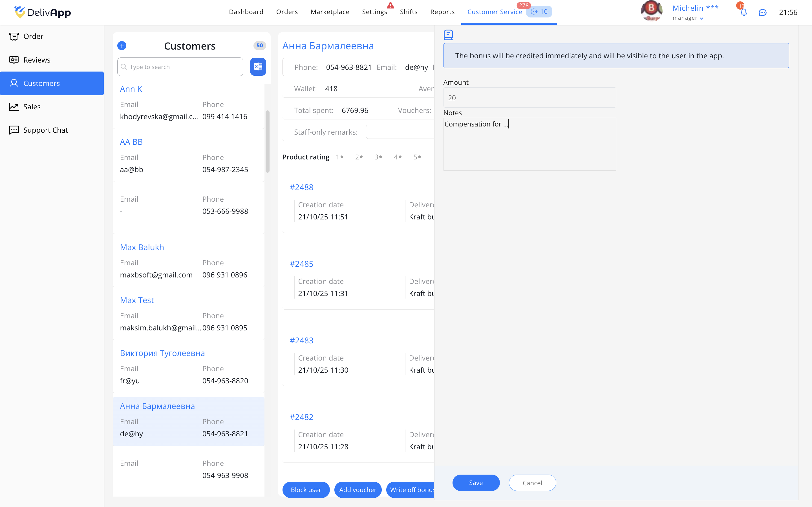Open the chat bubble icon in header
Image resolution: width=812 pixels, height=507 pixels.
pos(762,12)
